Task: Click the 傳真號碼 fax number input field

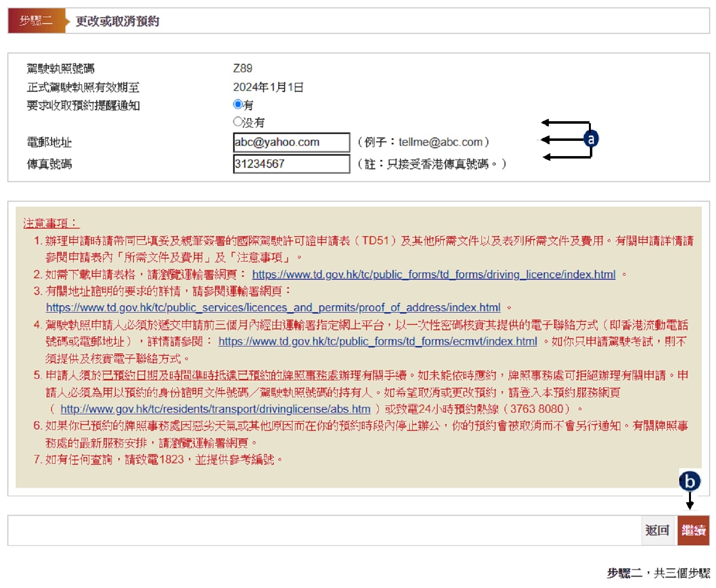Action: [x=291, y=164]
